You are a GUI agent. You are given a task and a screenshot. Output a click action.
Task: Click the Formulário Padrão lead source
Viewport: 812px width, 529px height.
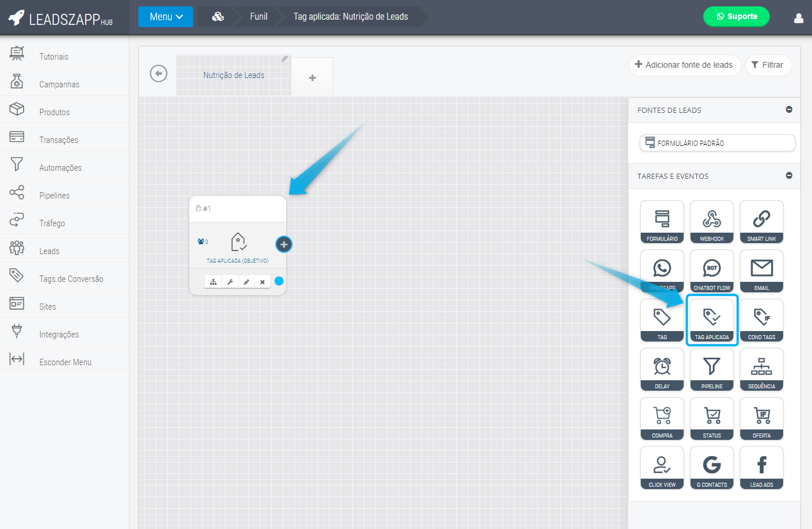pos(717,143)
